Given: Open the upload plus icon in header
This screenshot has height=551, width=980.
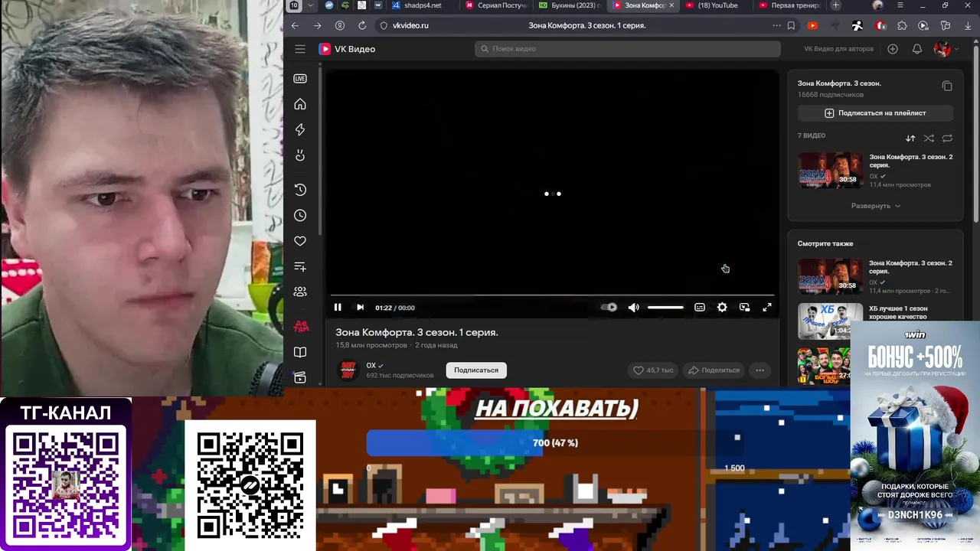Looking at the screenshot, I should click(x=893, y=49).
